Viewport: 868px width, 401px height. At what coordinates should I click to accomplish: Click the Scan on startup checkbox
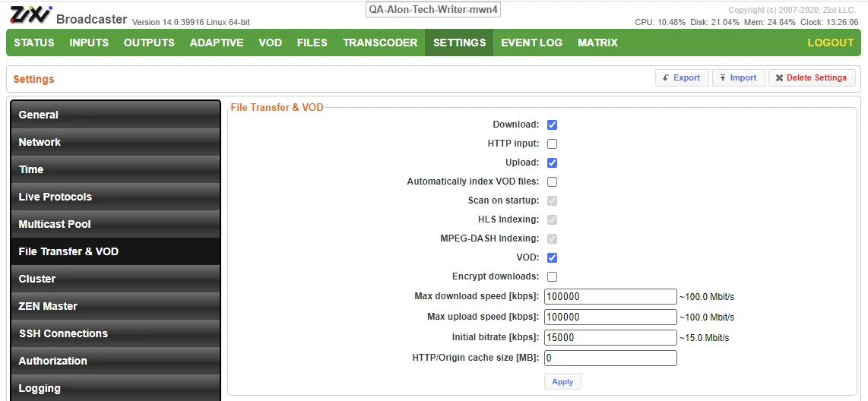[x=552, y=200]
